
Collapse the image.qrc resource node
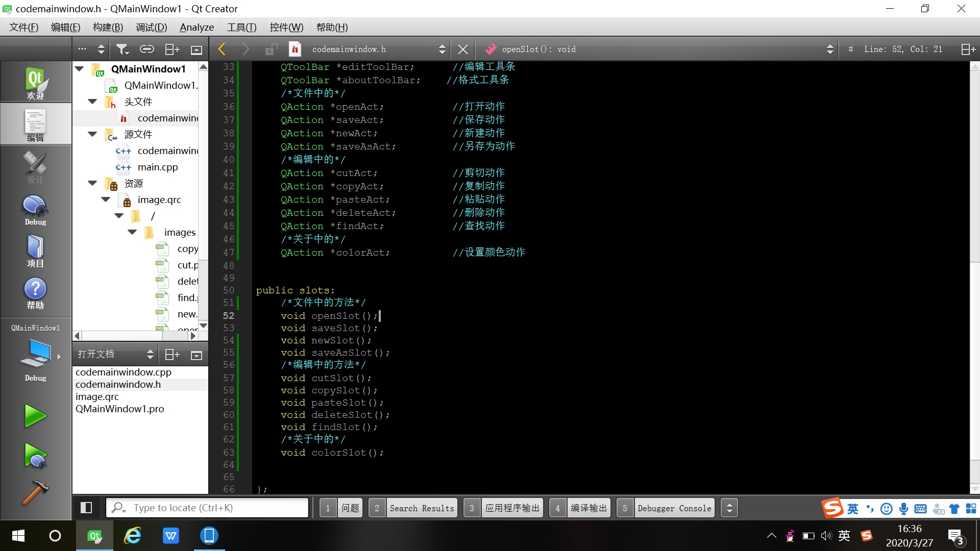pyautogui.click(x=106, y=199)
